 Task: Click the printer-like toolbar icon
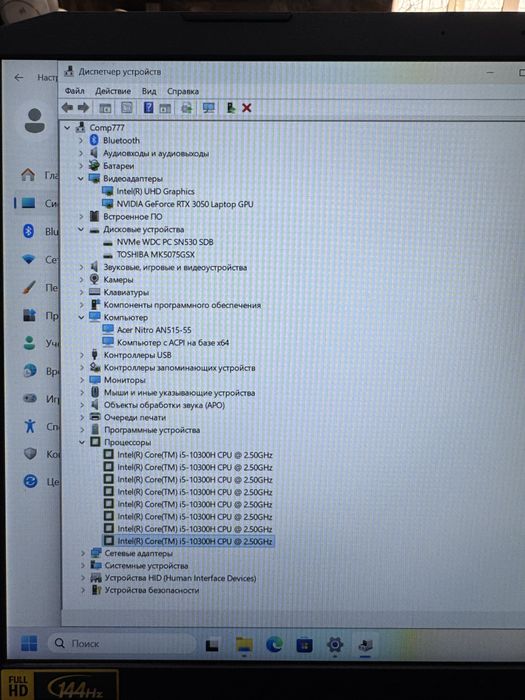click(x=187, y=108)
